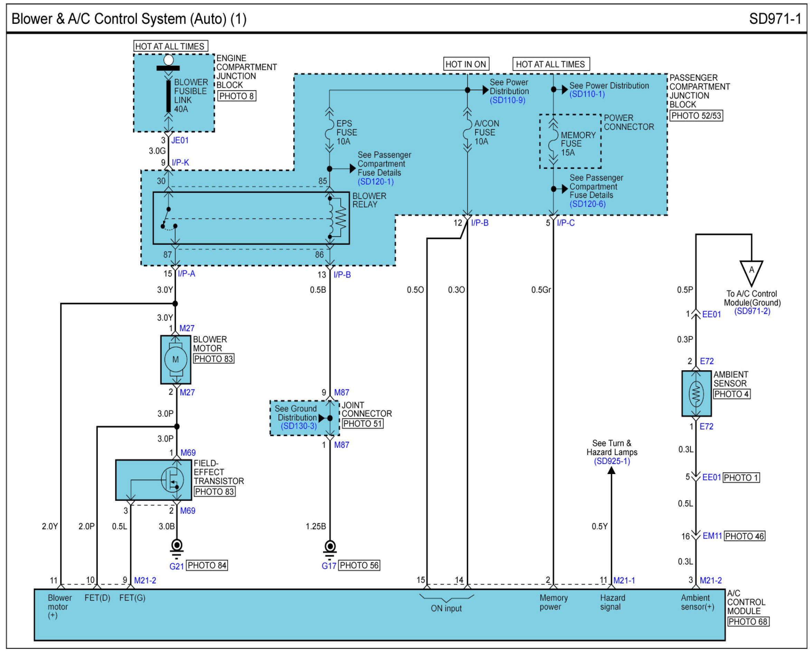This screenshot has width=812, height=653.
Task: Click the field-effect transistor symbol
Action: [x=172, y=480]
